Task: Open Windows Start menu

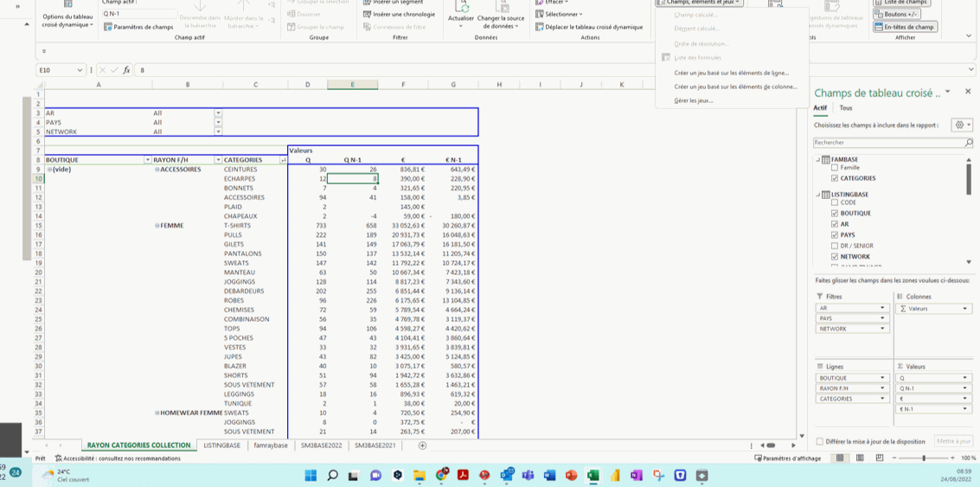Action: click(x=311, y=475)
